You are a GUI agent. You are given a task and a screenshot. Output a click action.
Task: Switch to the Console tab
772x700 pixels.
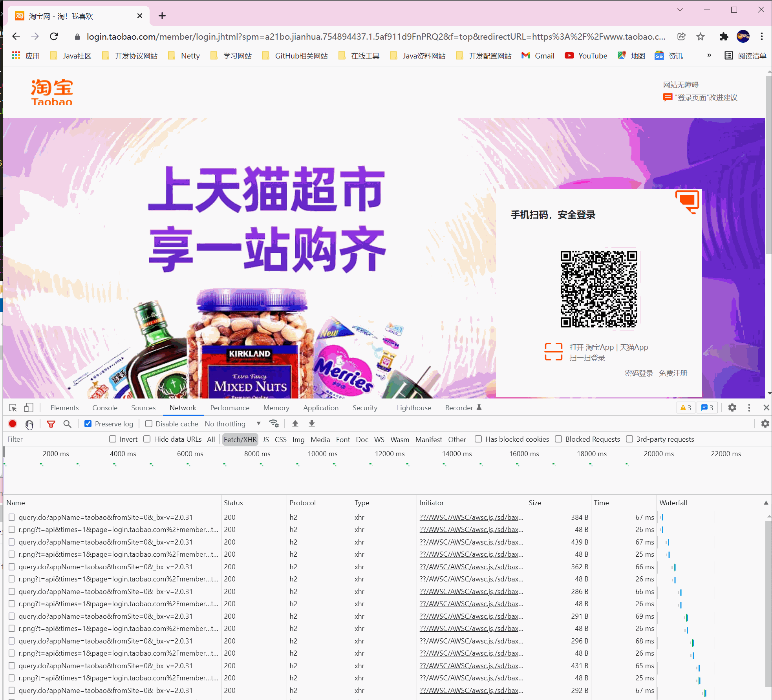point(104,408)
